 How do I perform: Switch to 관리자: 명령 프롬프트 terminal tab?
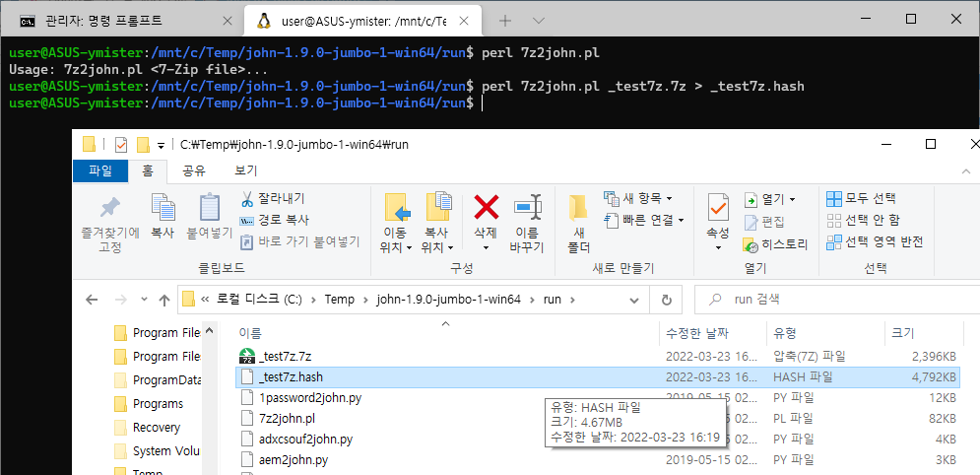pyautogui.click(x=104, y=21)
